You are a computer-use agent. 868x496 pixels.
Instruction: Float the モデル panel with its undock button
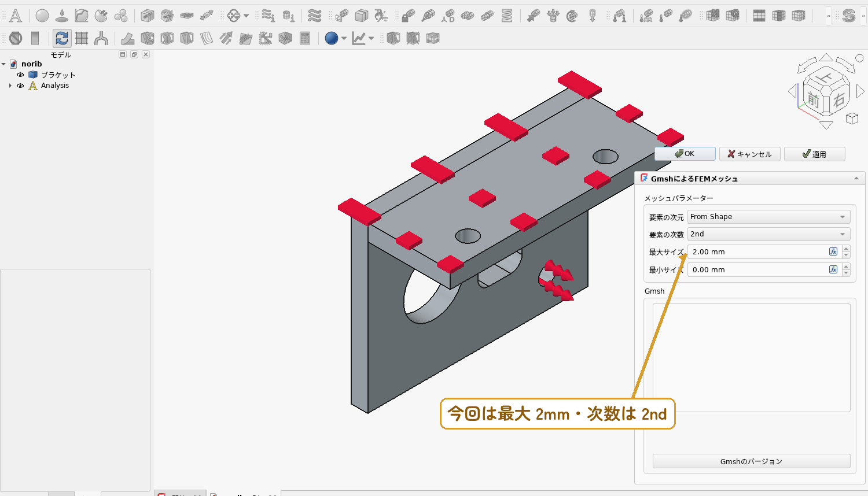(x=134, y=54)
